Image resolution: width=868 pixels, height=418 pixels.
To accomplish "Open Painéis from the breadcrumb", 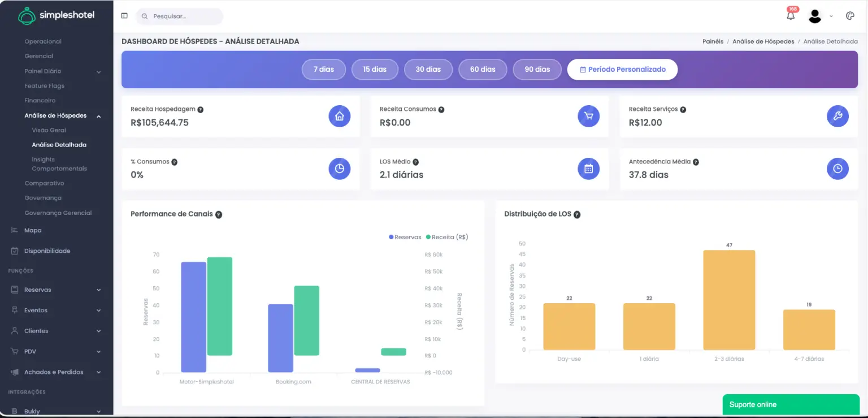I will pos(713,41).
